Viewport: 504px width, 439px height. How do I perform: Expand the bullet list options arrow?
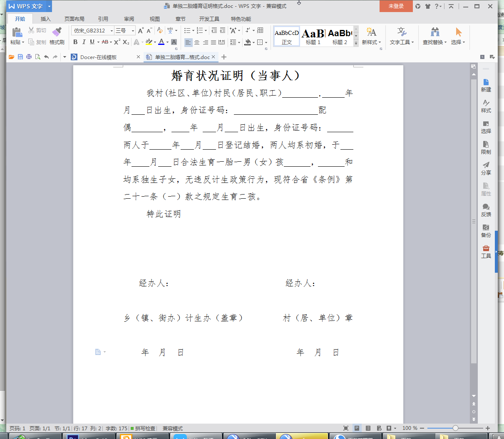(193, 30)
